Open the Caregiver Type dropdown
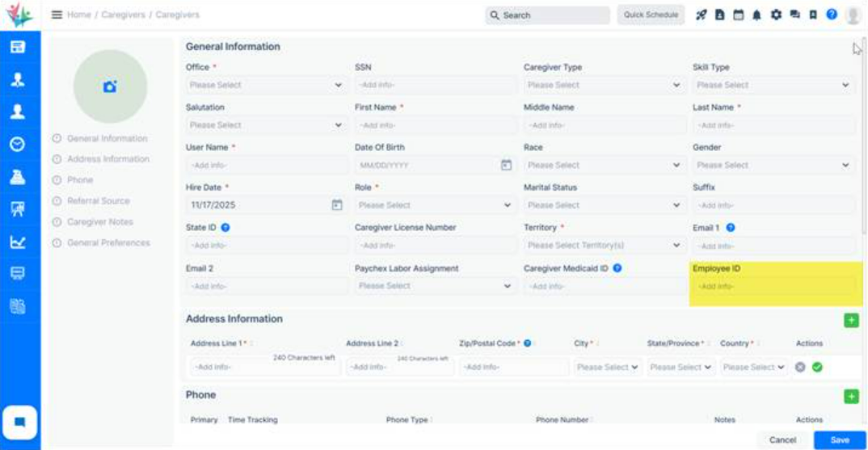This screenshot has height=450, width=868. point(605,86)
